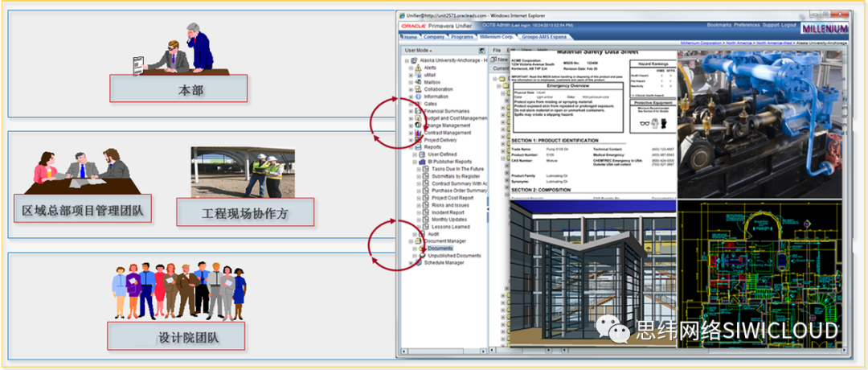Click the blue pump photo thumbnail

pyautogui.click(x=759, y=125)
